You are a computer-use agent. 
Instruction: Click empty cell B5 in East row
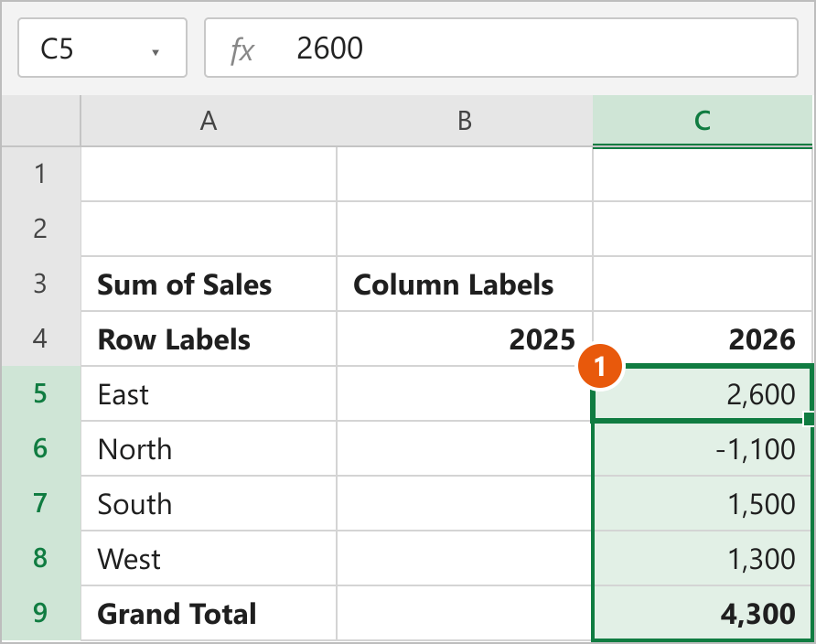464,393
